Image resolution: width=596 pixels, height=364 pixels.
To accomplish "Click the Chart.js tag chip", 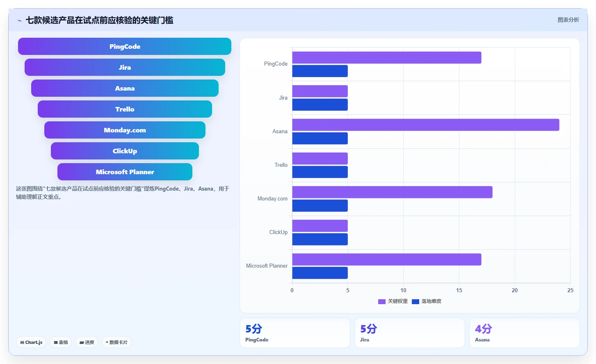I will 31,342.
